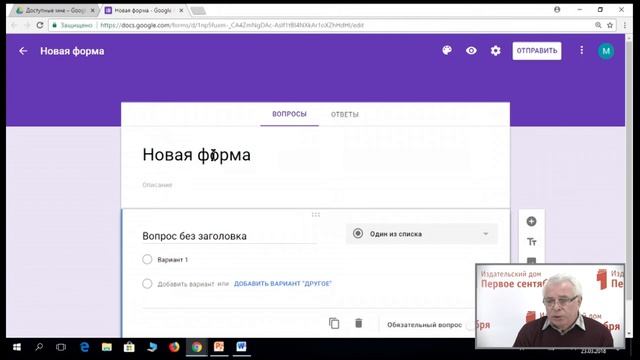Open the three-dot more options menu
640x360 pixels.
[582, 50]
